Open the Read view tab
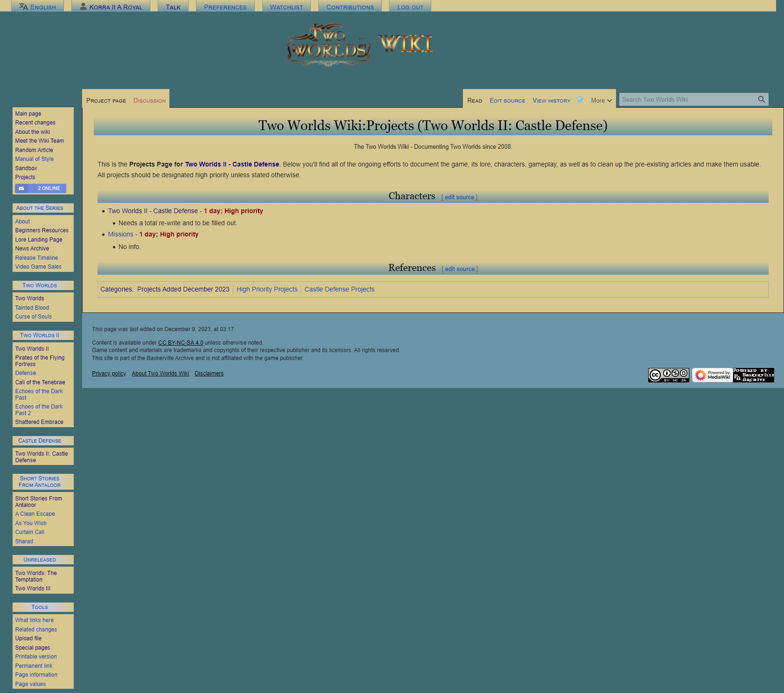Screen dimensions: 784x693 click(x=475, y=100)
